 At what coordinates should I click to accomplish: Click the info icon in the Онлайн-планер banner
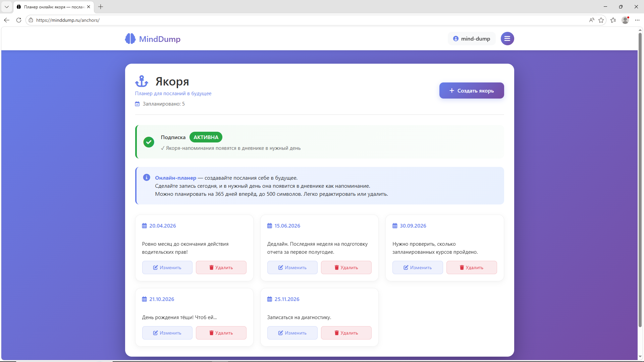pos(146,177)
